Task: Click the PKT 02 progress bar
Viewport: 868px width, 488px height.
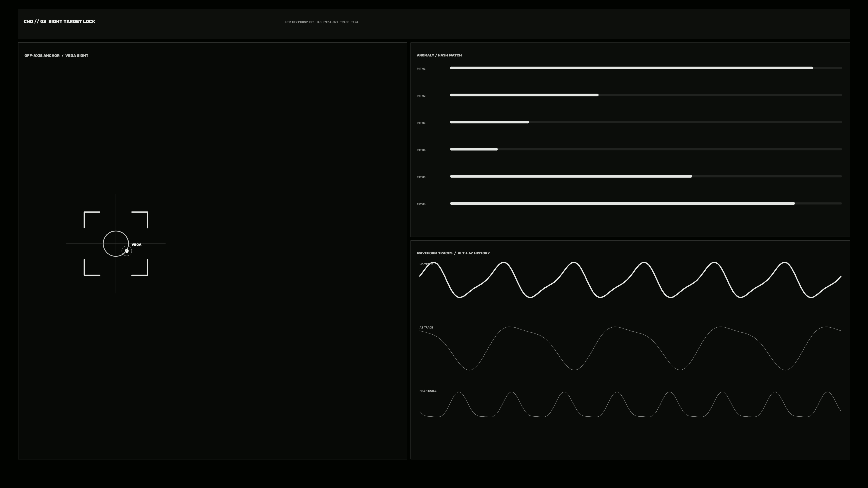Action: (x=646, y=95)
